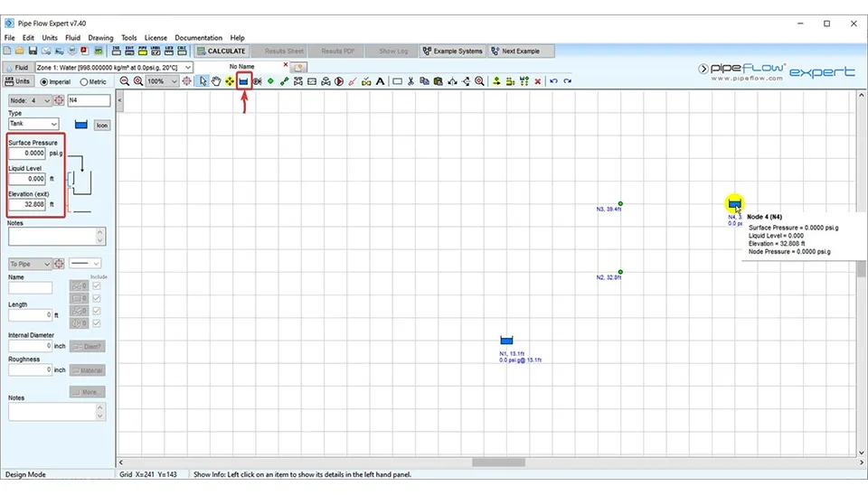Screen dimensions: 868x495
Task: Click the zoom out magnifier icon
Action: (x=125, y=81)
